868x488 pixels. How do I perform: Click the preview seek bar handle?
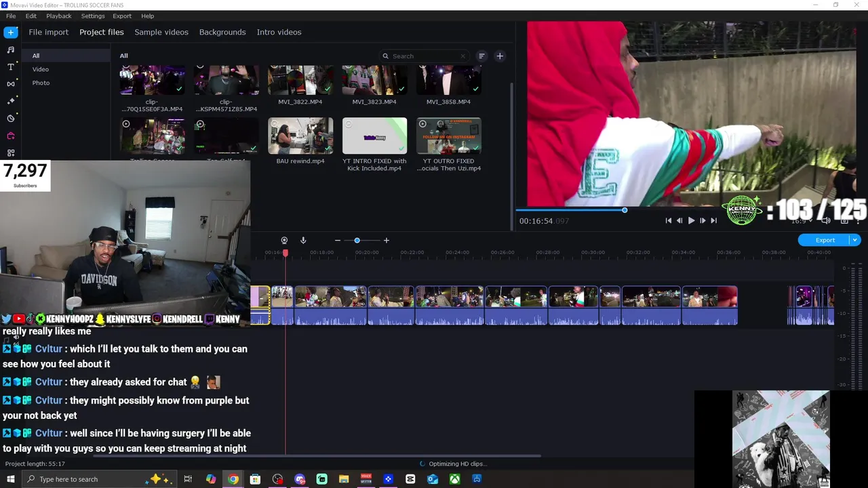pyautogui.click(x=625, y=210)
